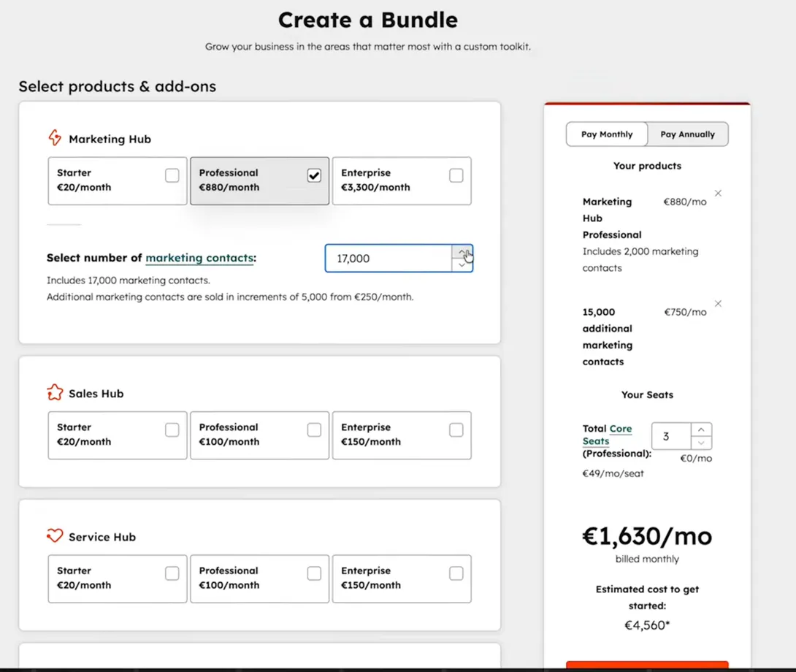This screenshot has width=796, height=672.
Task: Click the 'Additional marketing contacts are sold' note
Action: pos(230,297)
